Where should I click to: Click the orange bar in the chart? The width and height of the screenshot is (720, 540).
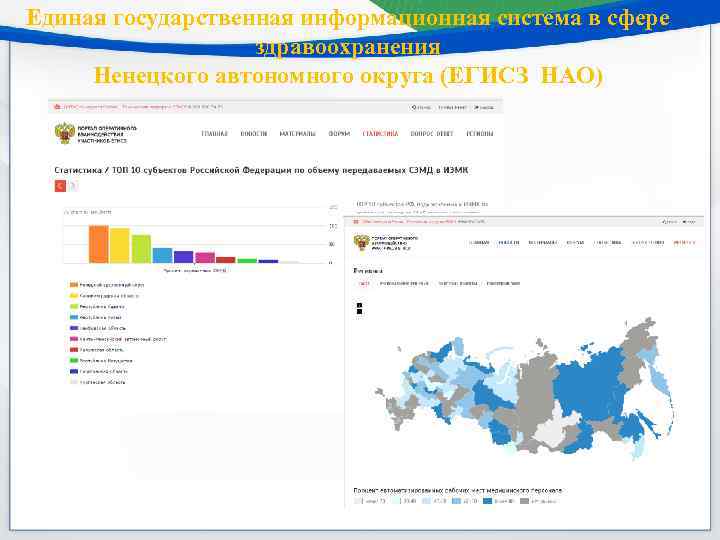(99, 244)
